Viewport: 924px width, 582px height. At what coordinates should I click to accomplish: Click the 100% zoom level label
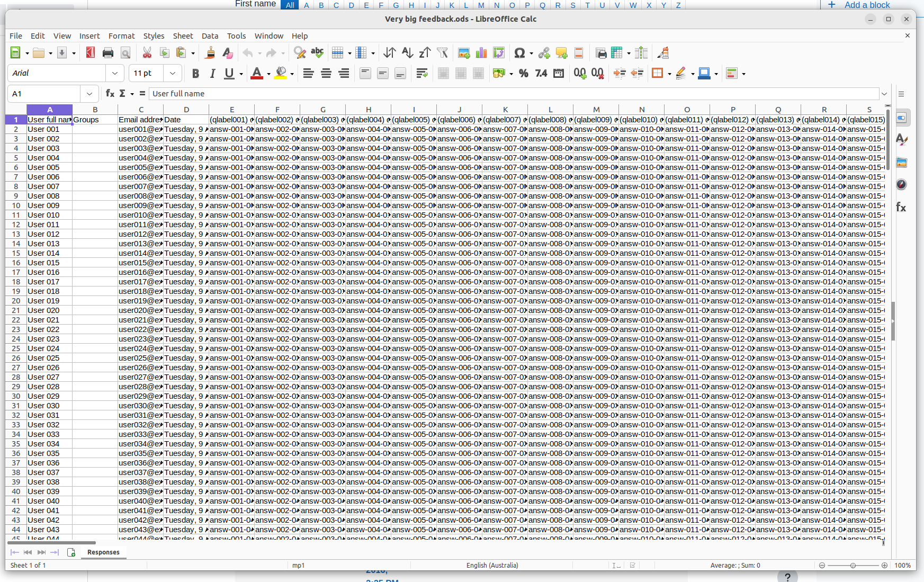[x=902, y=566]
